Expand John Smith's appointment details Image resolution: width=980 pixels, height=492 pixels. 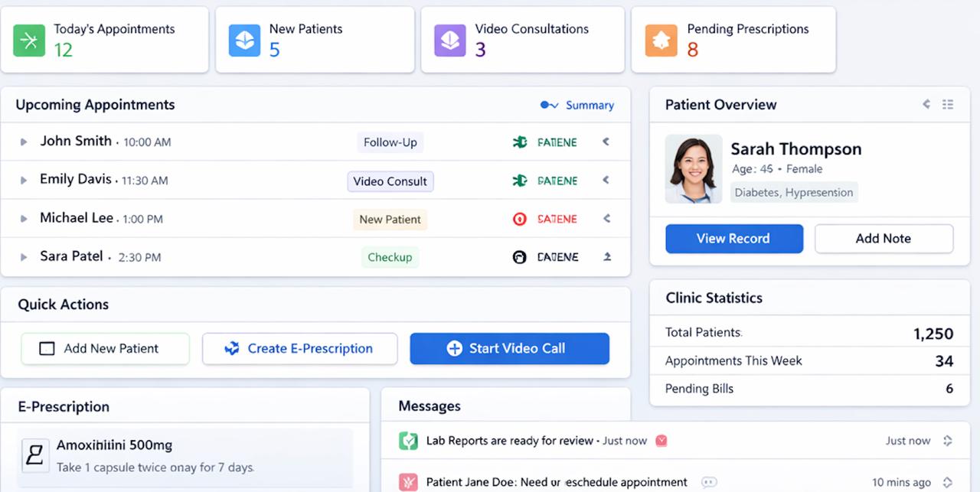(24, 142)
